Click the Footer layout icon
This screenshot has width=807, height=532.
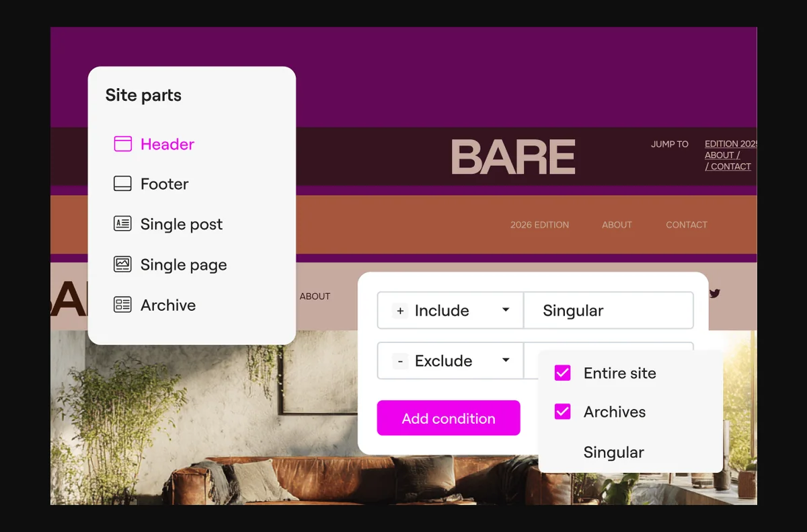tap(122, 184)
